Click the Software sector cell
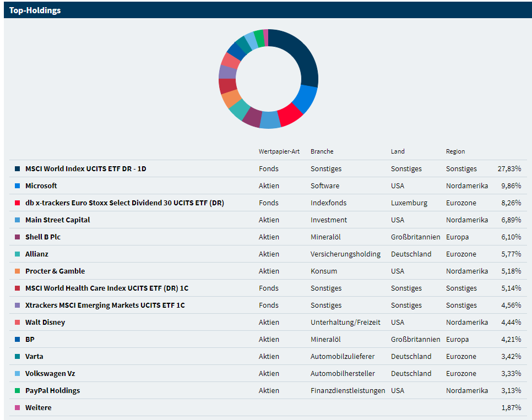Viewport: 532px width, 420px height. coord(325,186)
